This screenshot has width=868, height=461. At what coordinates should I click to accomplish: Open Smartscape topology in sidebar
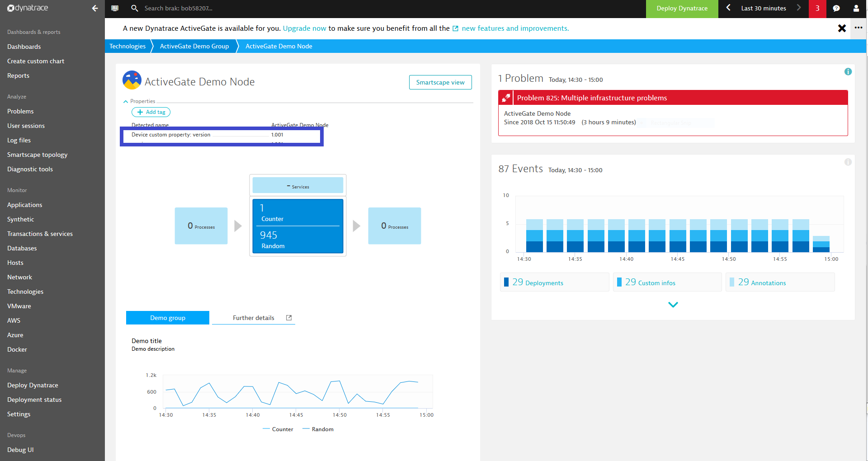point(37,155)
